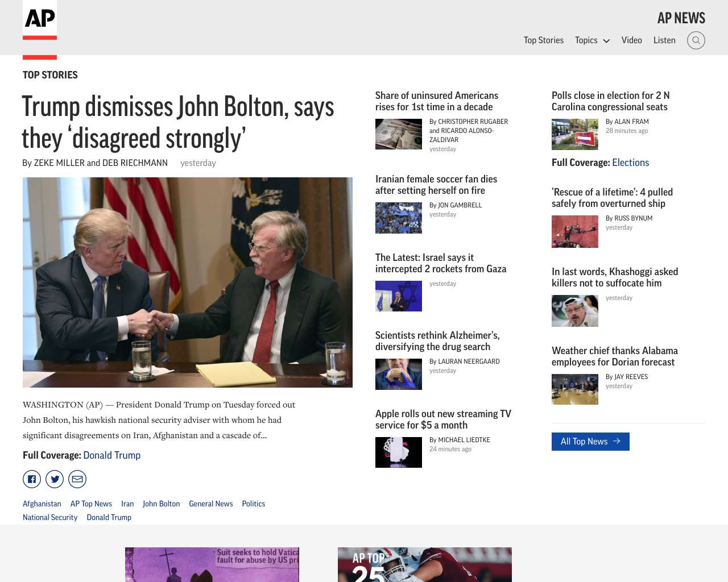Viewport: 728px width, 582px height.
Task: Open Video nav item
Action: click(632, 40)
